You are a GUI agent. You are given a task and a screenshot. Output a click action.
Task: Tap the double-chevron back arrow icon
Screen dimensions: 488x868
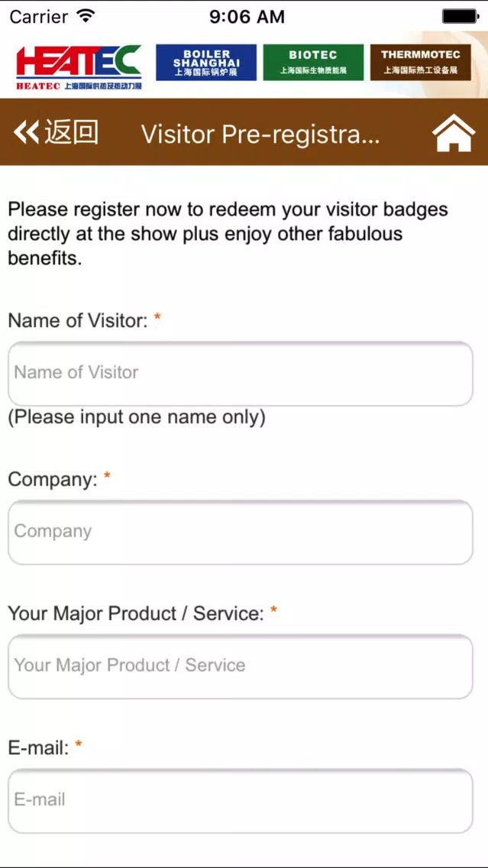pyautogui.click(x=26, y=133)
